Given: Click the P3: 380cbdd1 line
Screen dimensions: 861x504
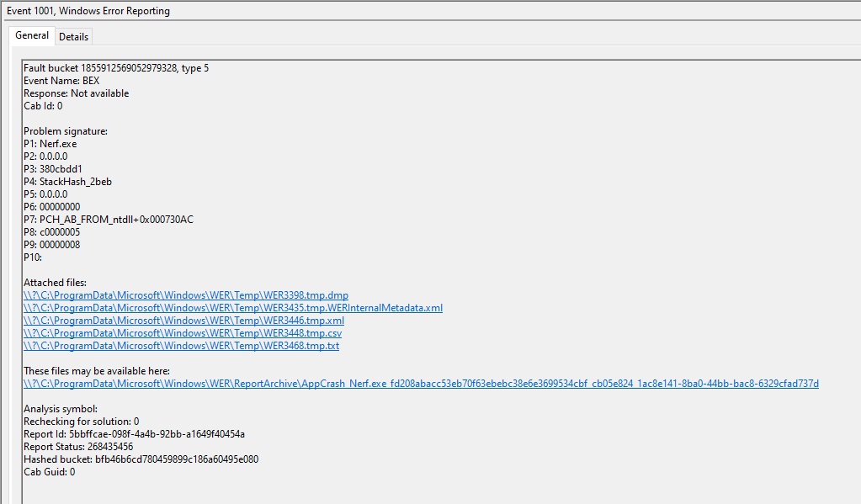Looking at the screenshot, I should point(53,169).
